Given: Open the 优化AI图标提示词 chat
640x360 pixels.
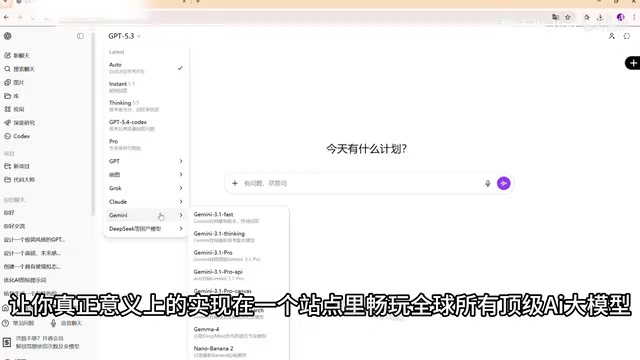Looking at the screenshot, I should (24, 280).
